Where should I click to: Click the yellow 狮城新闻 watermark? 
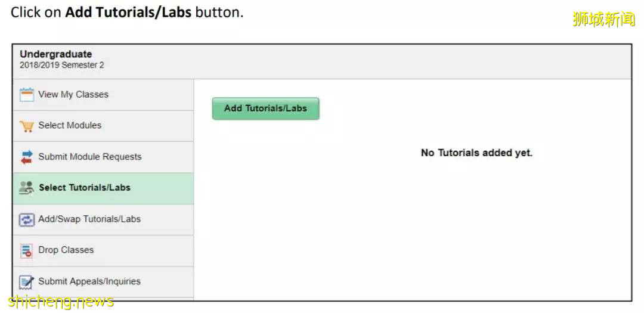tap(603, 20)
